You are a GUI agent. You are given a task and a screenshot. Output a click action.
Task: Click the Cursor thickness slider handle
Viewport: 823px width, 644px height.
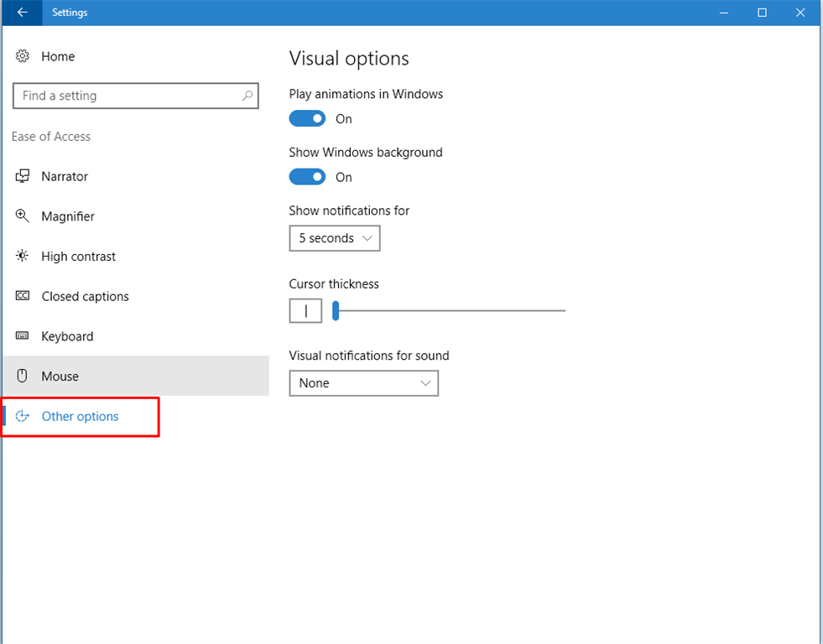click(336, 311)
